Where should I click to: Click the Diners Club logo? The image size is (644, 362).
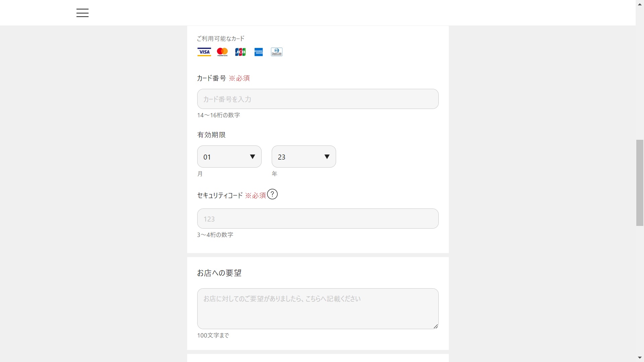(277, 52)
